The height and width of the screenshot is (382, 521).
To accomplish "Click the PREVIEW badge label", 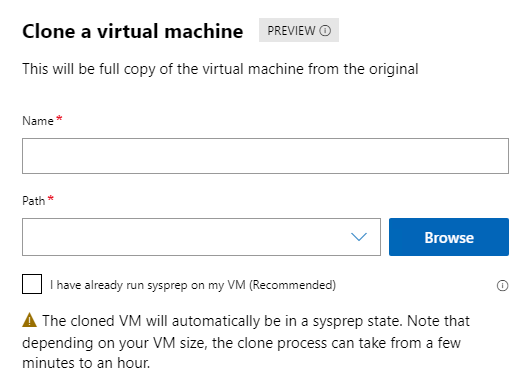I will (291, 31).
